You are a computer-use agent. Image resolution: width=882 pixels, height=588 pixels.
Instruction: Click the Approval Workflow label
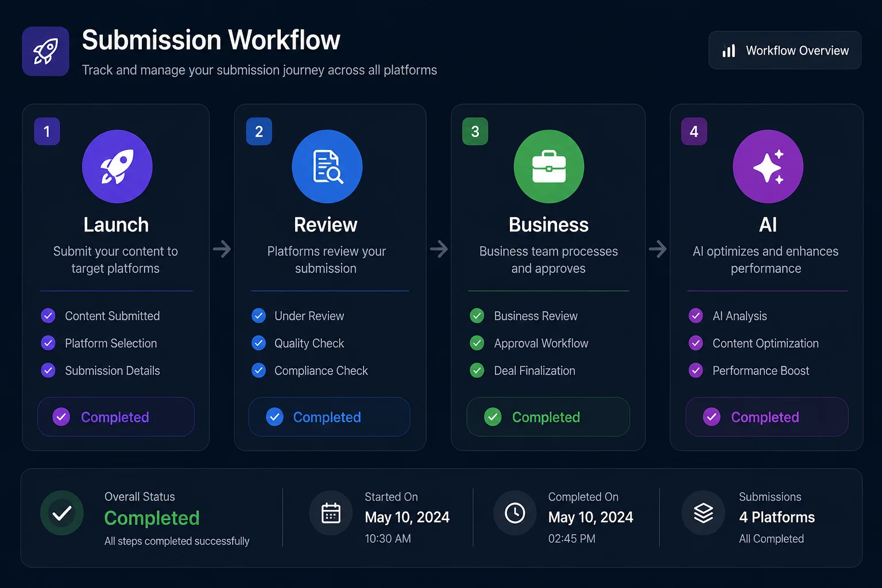(x=541, y=343)
